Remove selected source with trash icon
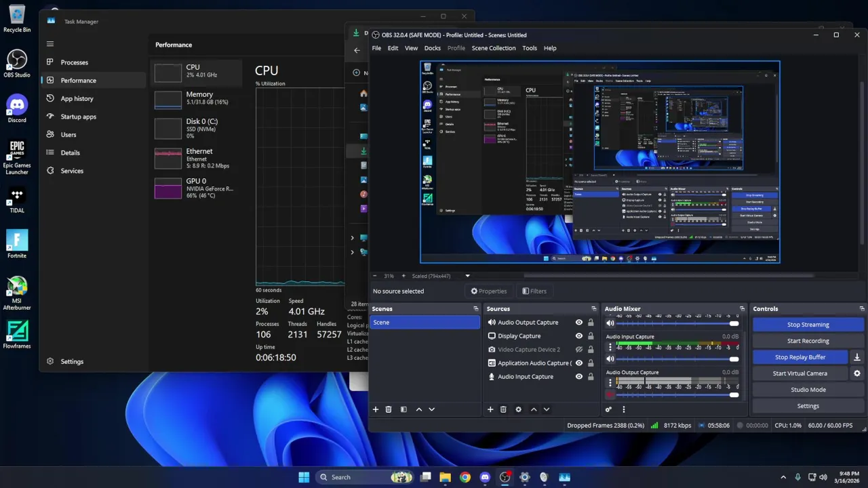This screenshot has height=488, width=868. (x=503, y=409)
